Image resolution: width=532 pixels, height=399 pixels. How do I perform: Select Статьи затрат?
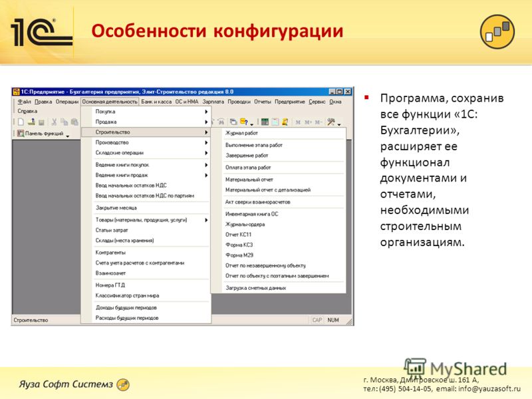[112, 230]
